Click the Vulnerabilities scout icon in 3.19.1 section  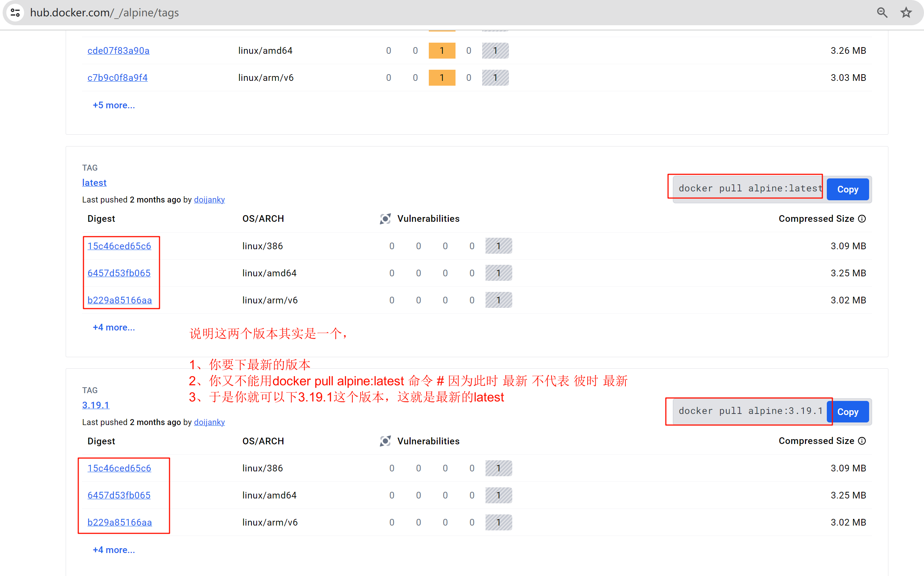(385, 441)
